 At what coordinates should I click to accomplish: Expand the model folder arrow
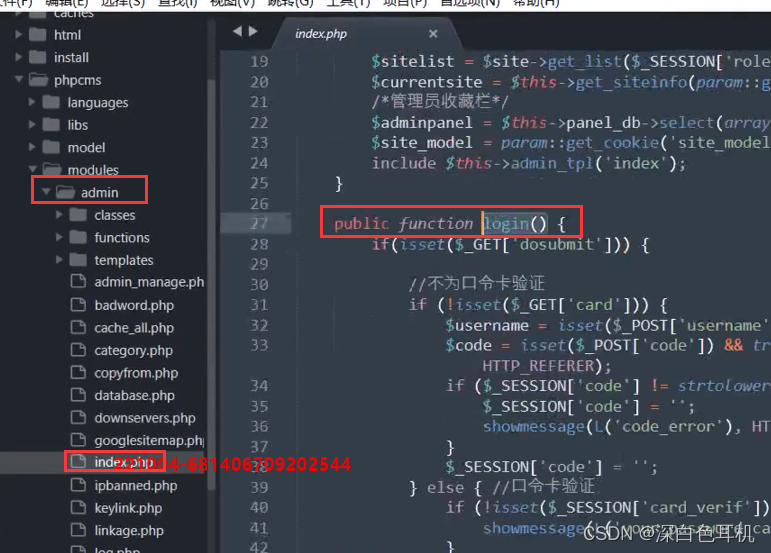click(x=32, y=147)
